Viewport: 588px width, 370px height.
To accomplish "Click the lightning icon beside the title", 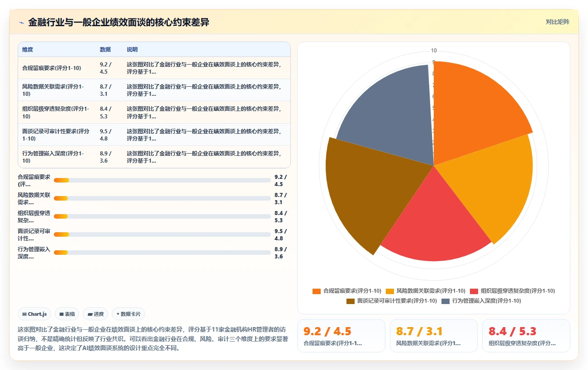I will click(22, 23).
